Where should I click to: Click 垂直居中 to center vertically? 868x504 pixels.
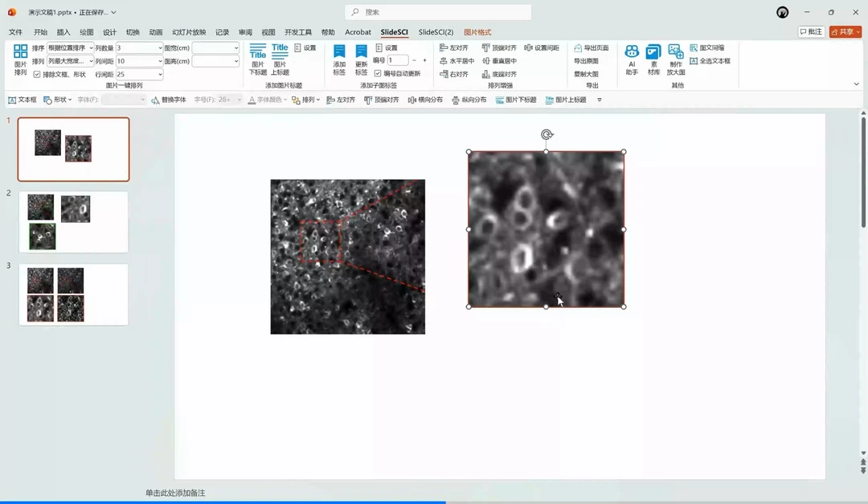pyautogui.click(x=499, y=61)
